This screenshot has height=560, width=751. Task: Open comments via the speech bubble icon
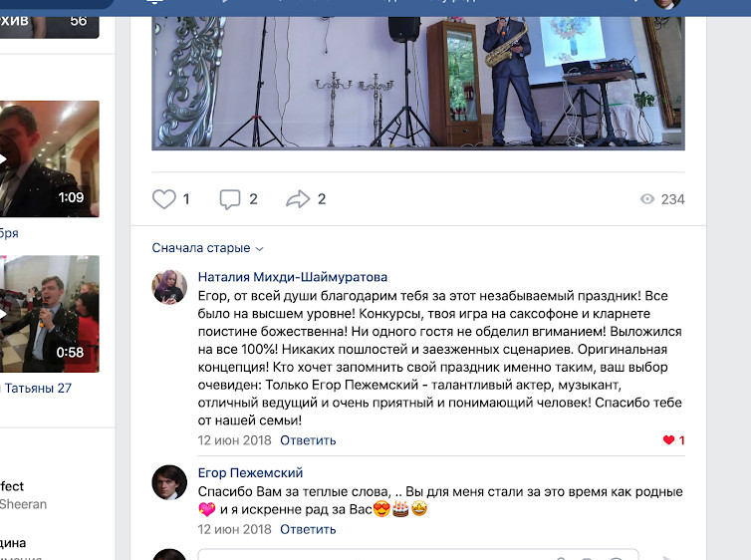pyautogui.click(x=230, y=199)
